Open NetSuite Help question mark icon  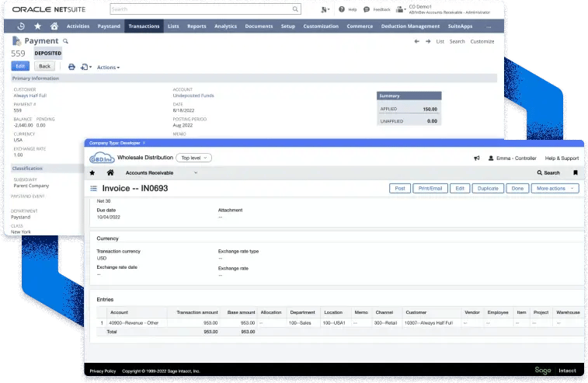[x=342, y=9]
